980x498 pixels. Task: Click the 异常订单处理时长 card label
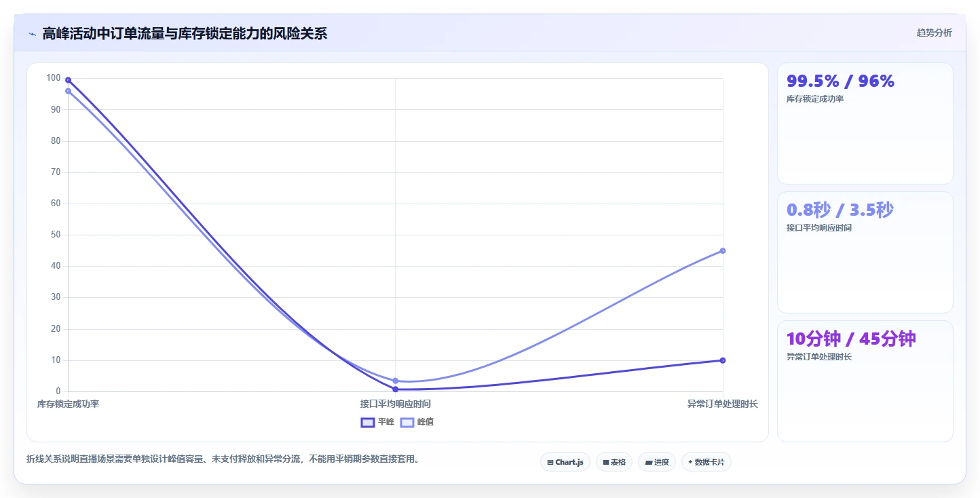coord(819,357)
